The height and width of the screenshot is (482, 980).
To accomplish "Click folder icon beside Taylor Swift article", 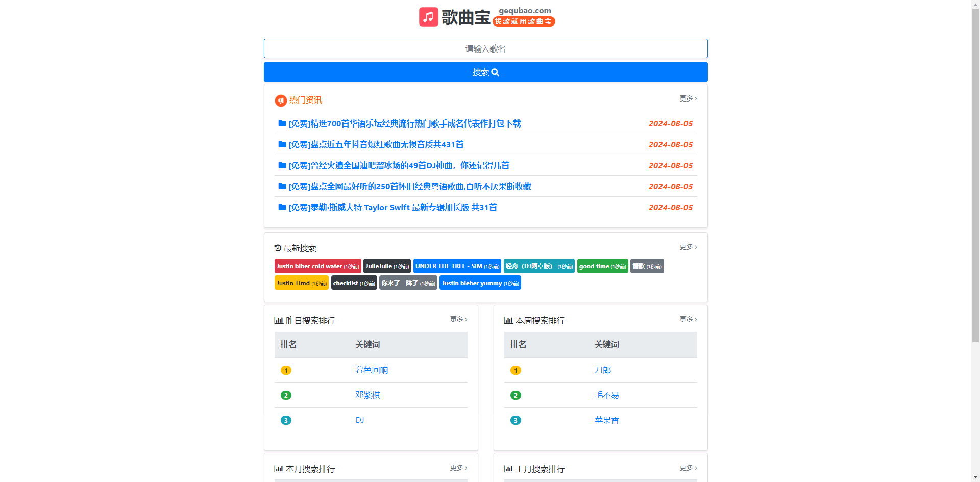I will tap(282, 207).
